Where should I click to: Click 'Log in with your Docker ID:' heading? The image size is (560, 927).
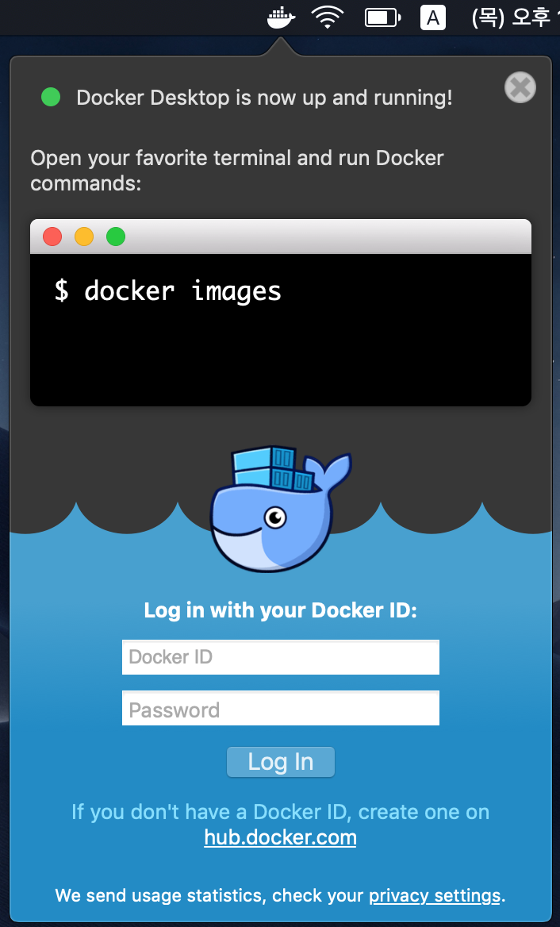click(281, 610)
